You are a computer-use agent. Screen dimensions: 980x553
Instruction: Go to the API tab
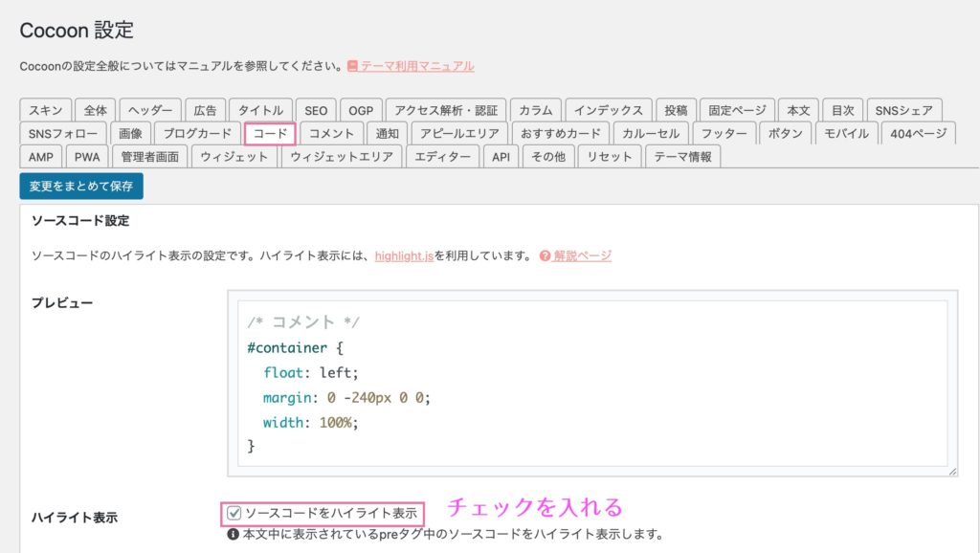pos(501,156)
